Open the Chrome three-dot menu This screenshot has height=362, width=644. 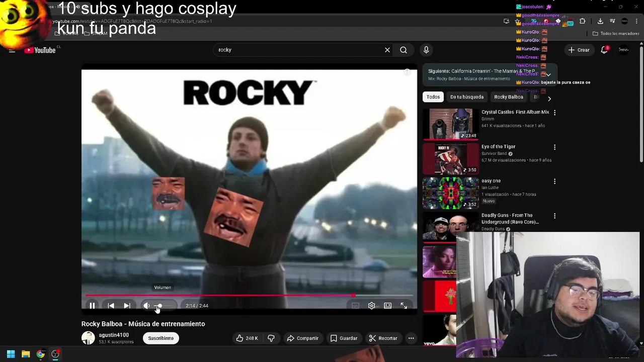[x=636, y=21]
